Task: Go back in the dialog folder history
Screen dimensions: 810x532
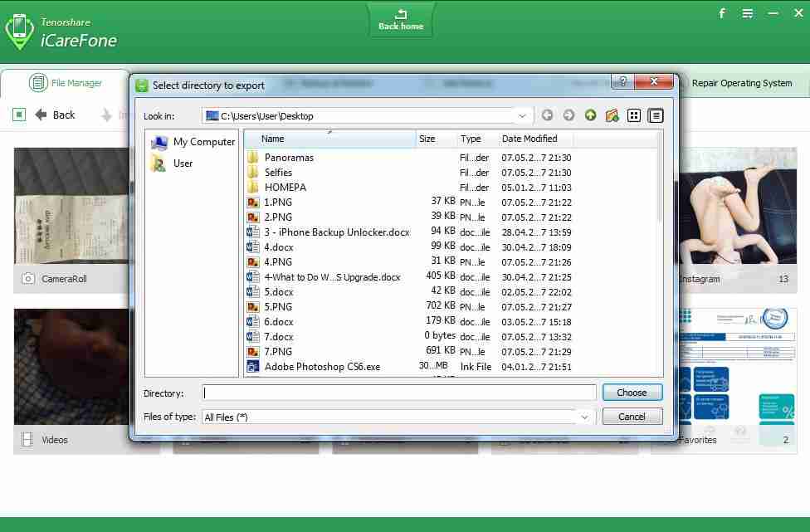Action: click(x=548, y=115)
